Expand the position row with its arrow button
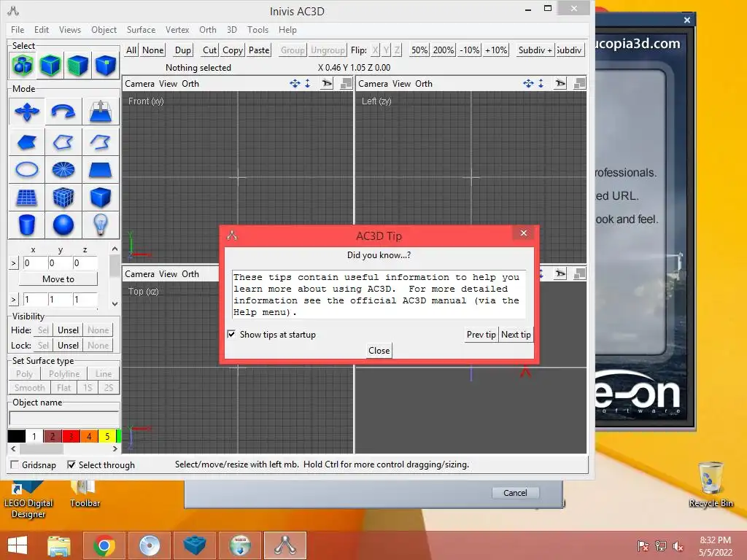This screenshot has width=747, height=560. pyautogui.click(x=13, y=262)
